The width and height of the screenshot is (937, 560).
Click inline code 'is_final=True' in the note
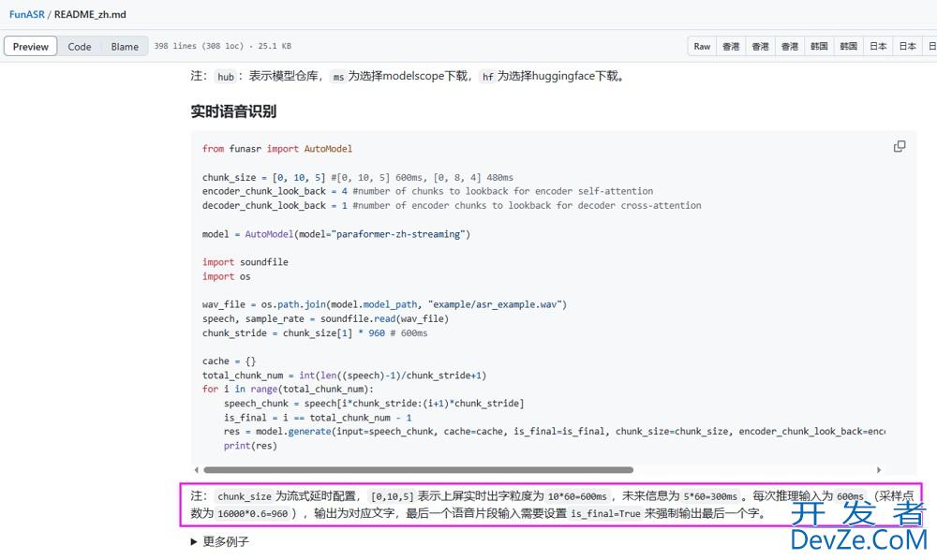click(605, 513)
